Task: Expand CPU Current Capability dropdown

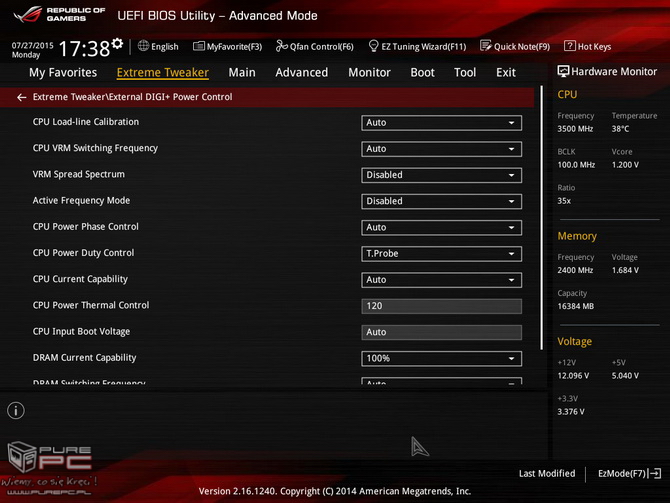Action: pos(441,280)
